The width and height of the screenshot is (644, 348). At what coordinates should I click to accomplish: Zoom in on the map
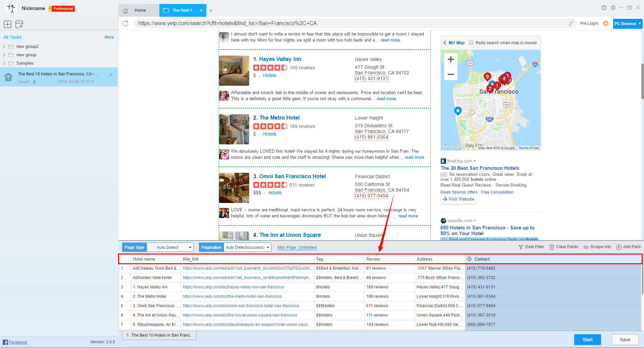click(x=451, y=59)
